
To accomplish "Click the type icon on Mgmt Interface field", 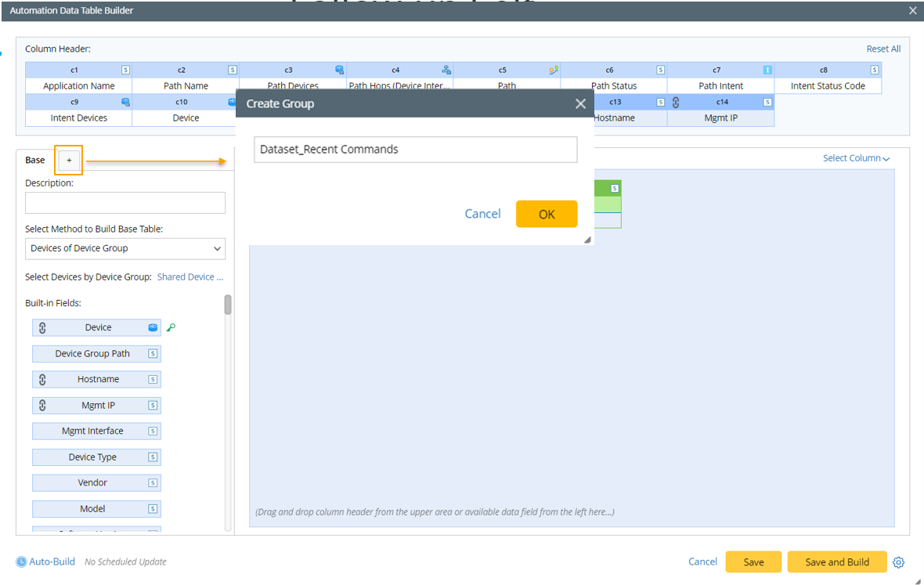I will (153, 432).
